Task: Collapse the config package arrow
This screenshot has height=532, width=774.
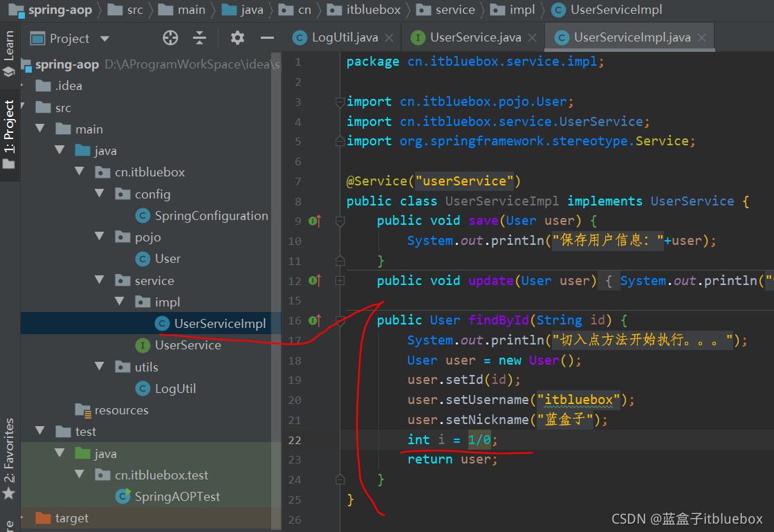Action: click(99, 194)
